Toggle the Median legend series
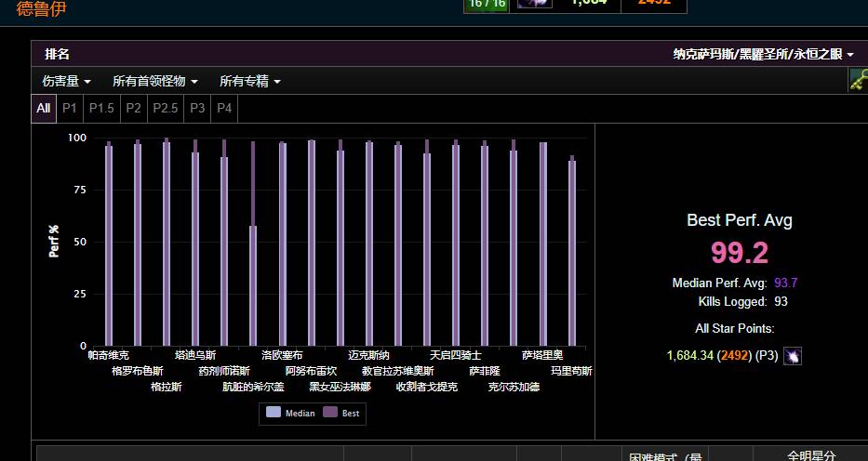 (x=290, y=413)
